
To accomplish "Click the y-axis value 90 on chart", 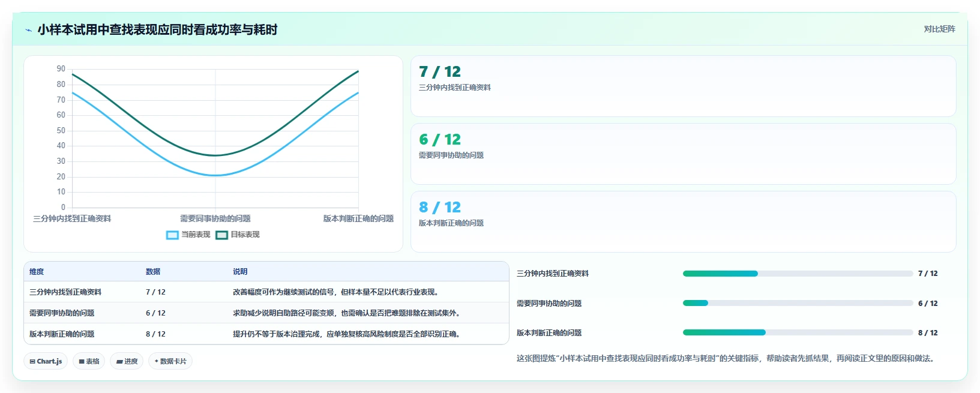I will tap(61, 69).
